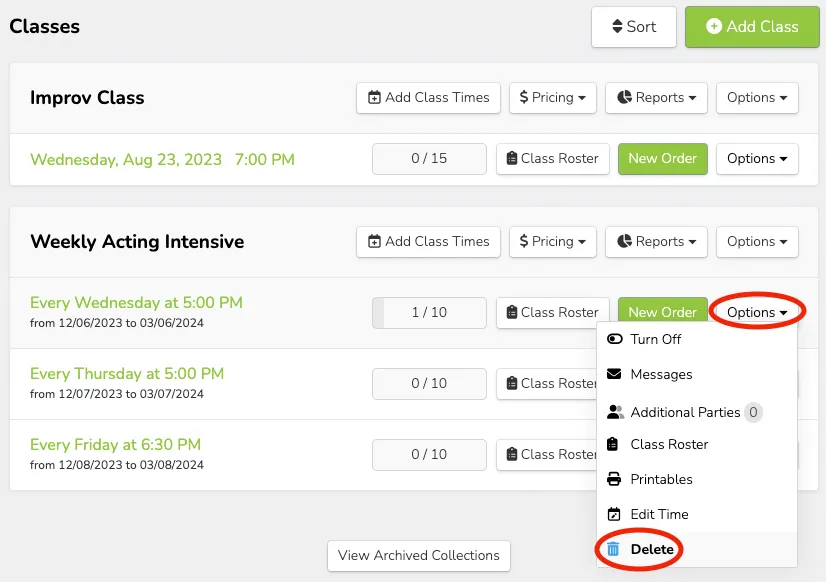The height and width of the screenshot is (582, 826).
Task: Click the envelope Messages icon
Action: [x=614, y=374]
